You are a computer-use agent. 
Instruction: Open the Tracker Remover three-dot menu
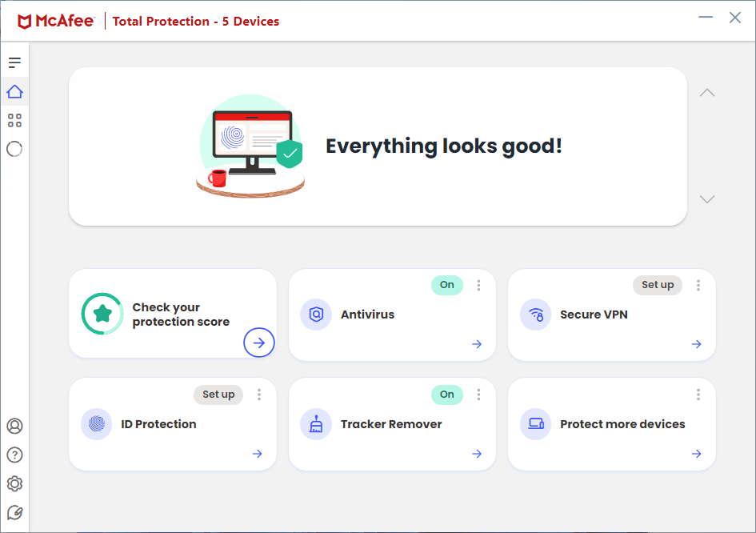point(478,395)
